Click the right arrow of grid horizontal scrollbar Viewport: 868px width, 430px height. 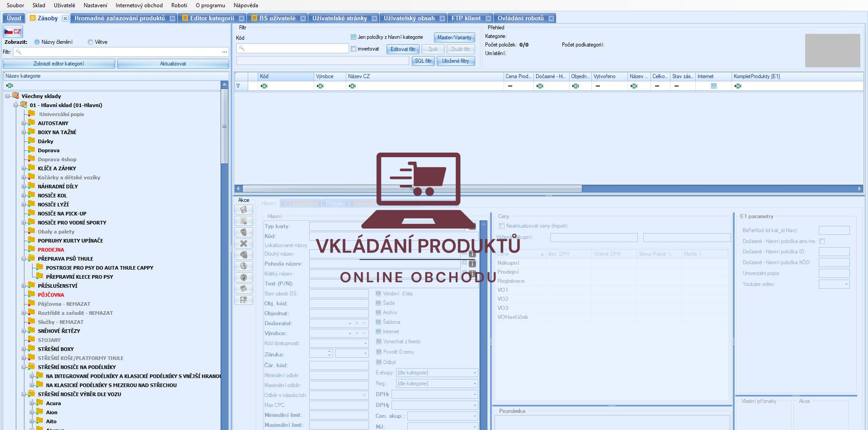(x=859, y=188)
